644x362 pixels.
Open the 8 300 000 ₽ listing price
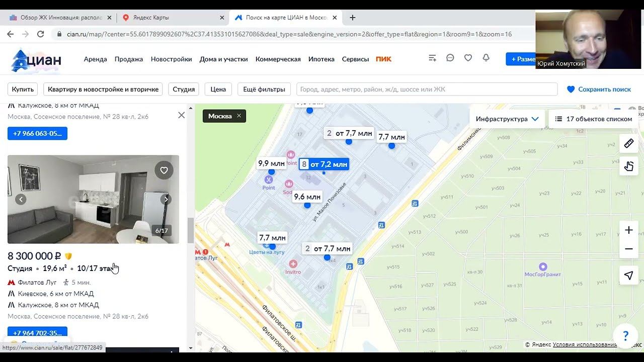coord(34,256)
